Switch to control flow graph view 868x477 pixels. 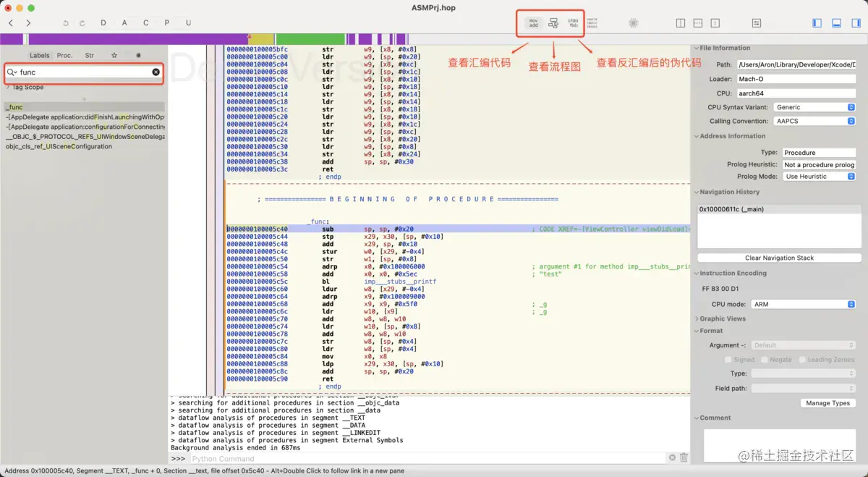pos(553,23)
